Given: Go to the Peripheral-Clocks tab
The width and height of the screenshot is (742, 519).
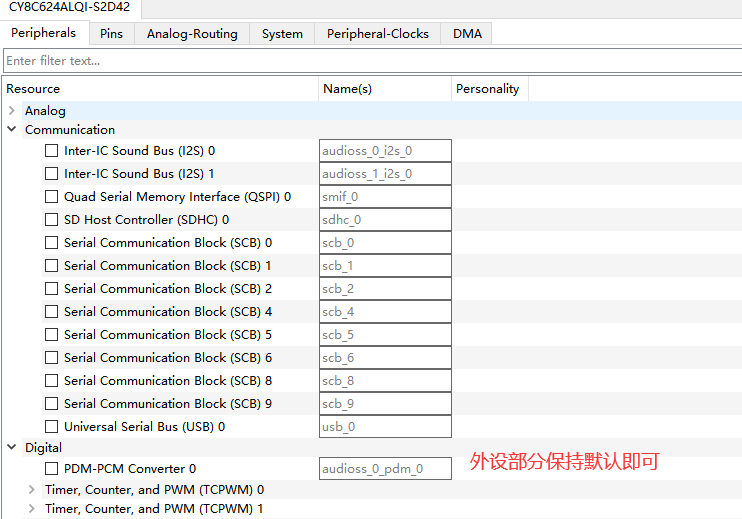Looking at the screenshot, I should [x=377, y=34].
